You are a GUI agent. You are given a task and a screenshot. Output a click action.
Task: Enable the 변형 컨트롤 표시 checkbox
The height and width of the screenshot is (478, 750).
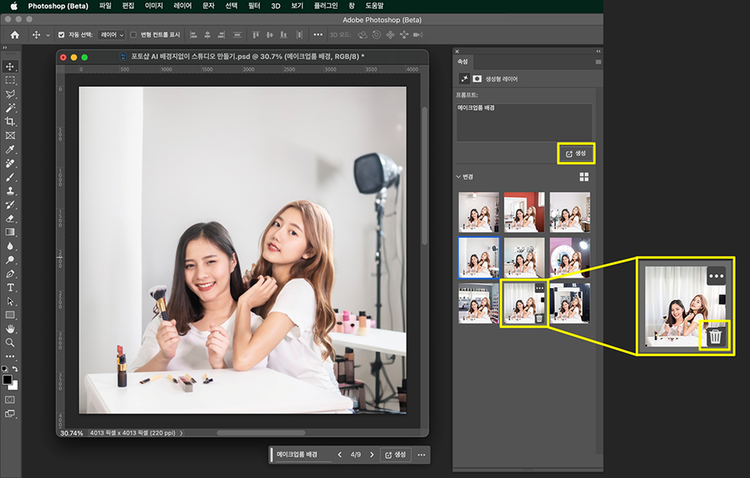coord(134,35)
